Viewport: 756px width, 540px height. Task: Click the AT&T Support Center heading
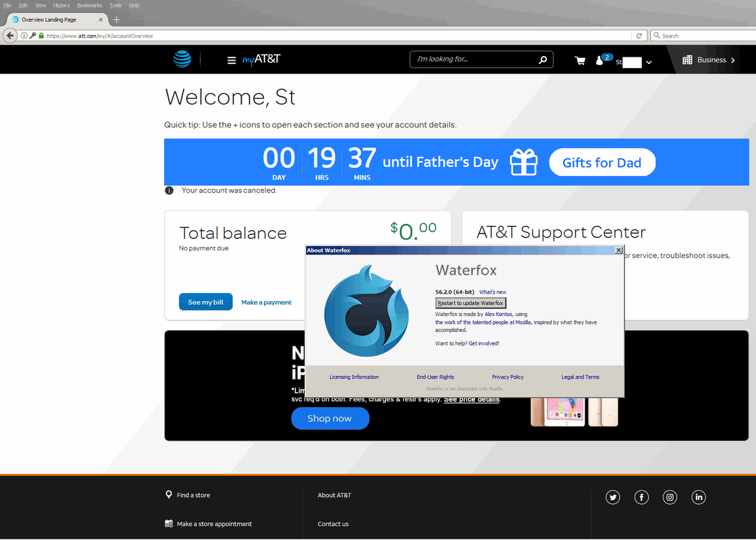click(x=561, y=232)
